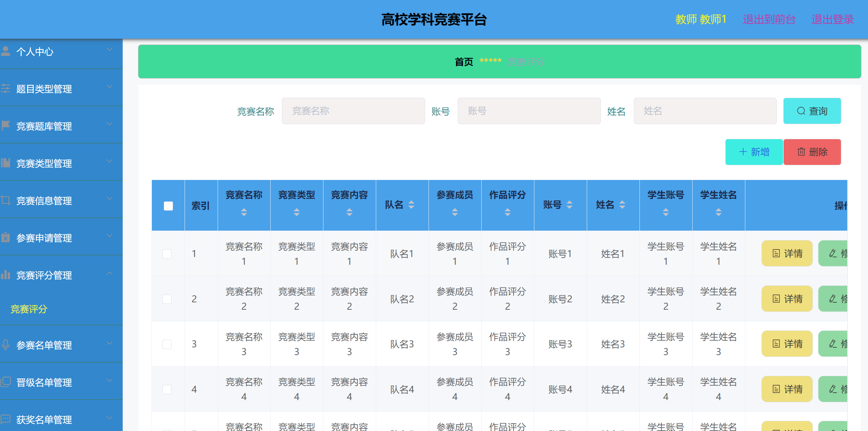Image resolution: width=868 pixels, height=431 pixels.
Task: Click the 退出登录 link
Action: (x=832, y=19)
